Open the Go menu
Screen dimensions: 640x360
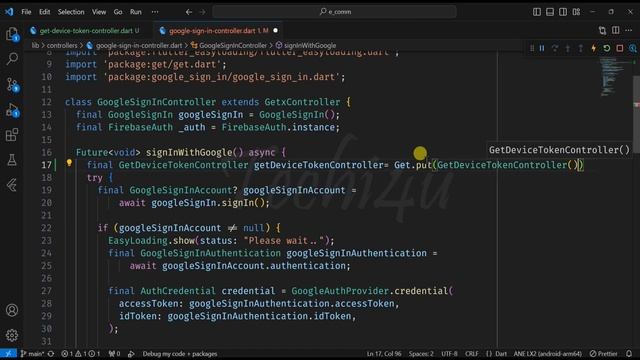tap(118, 12)
